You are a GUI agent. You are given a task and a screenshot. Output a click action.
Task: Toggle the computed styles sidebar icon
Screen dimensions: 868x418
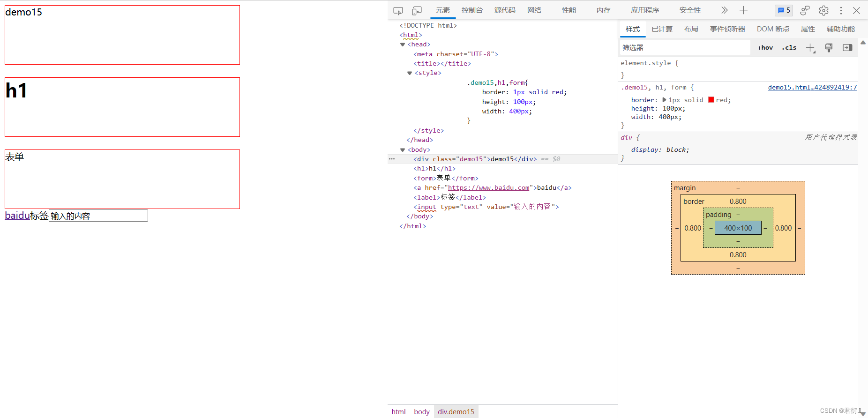point(847,47)
